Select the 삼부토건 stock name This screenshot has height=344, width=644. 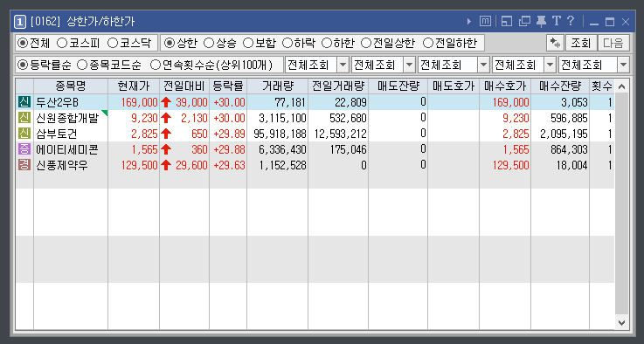pos(57,134)
